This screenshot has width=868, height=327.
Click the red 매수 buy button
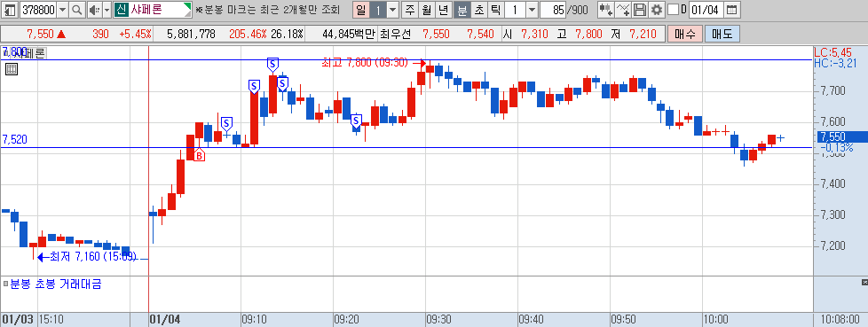coord(685,35)
